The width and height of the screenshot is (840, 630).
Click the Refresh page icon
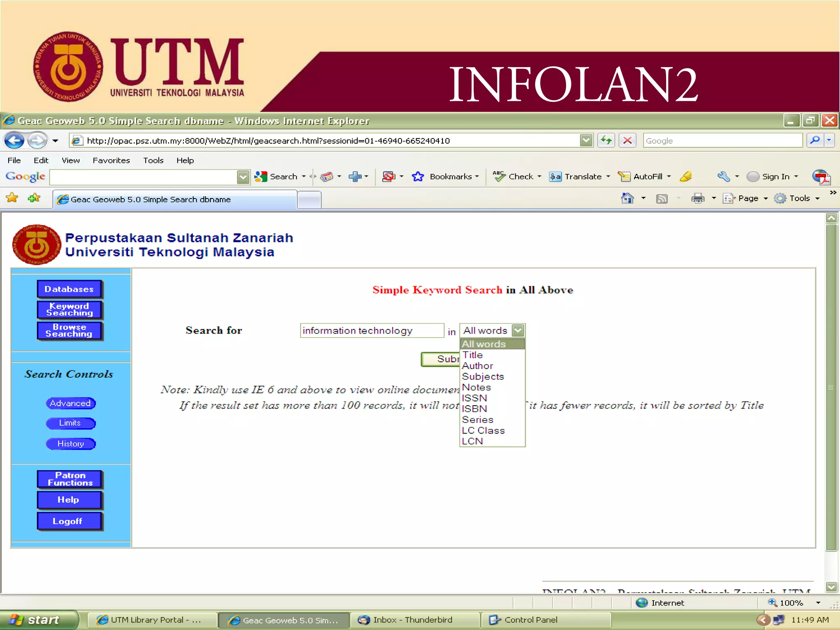pos(606,141)
